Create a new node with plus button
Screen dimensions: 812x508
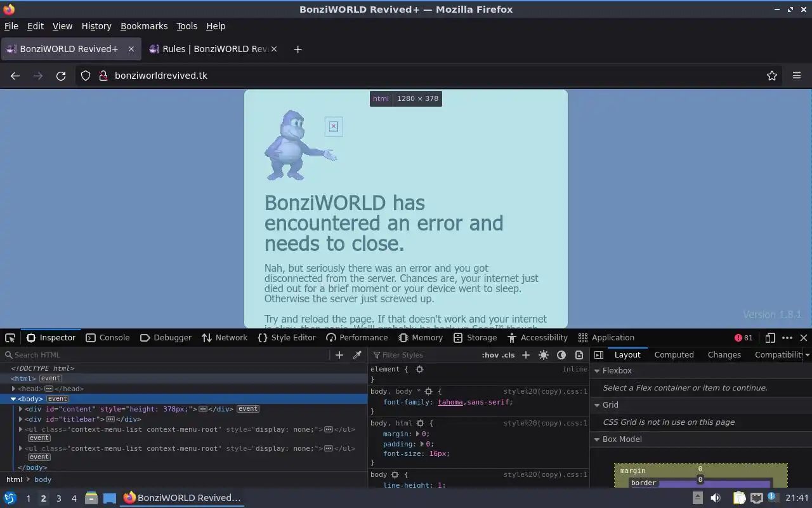339,355
